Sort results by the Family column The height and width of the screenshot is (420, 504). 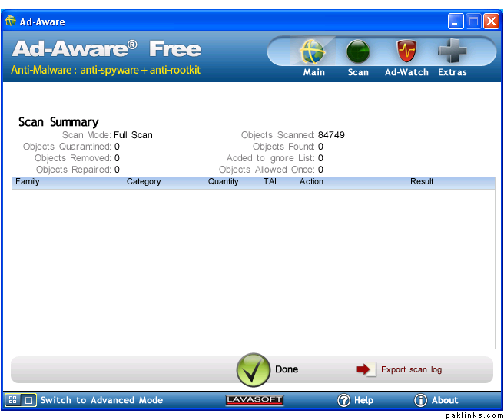[28, 182]
